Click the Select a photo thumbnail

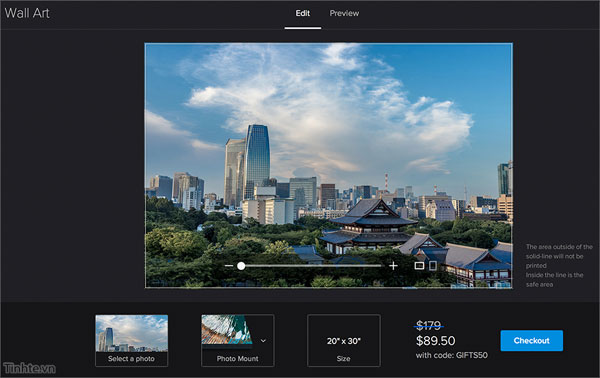tap(131, 341)
